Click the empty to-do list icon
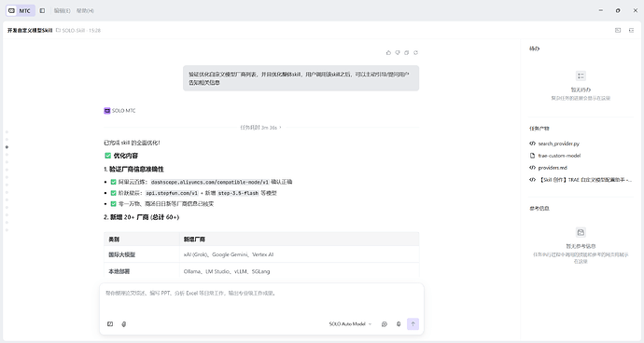 tap(581, 75)
